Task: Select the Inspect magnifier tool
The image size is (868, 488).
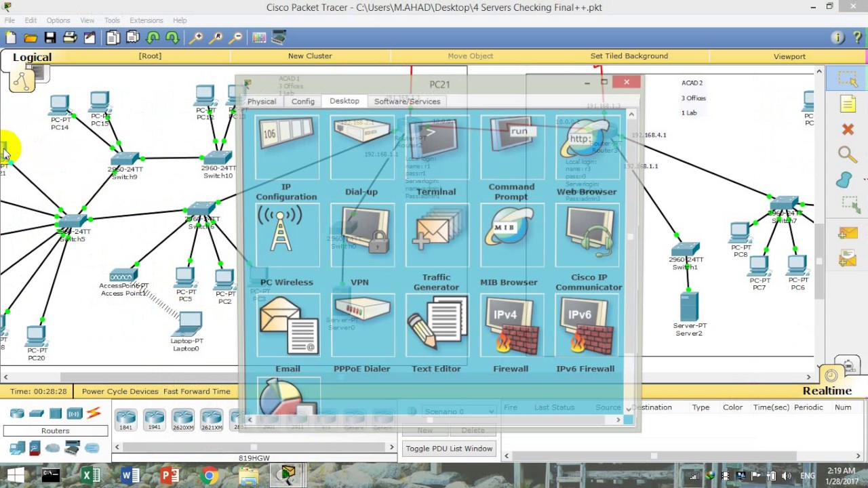Action: click(848, 155)
